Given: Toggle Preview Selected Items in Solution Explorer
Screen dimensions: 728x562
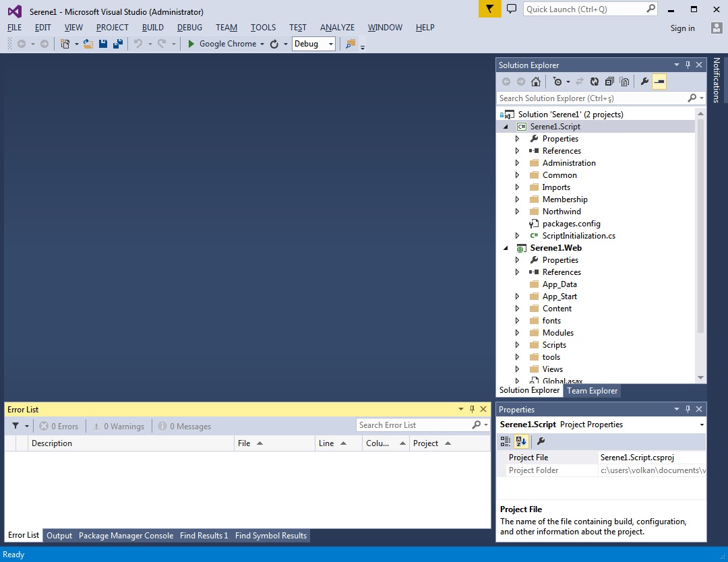Looking at the screenshot, I should (x=659, y=82).
